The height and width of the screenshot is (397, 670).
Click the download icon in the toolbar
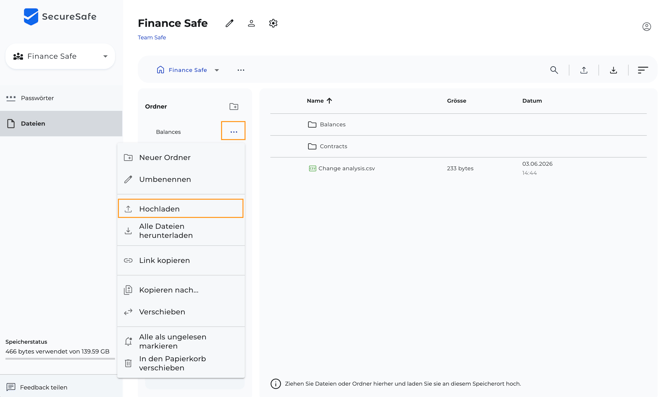coord(613,70)
